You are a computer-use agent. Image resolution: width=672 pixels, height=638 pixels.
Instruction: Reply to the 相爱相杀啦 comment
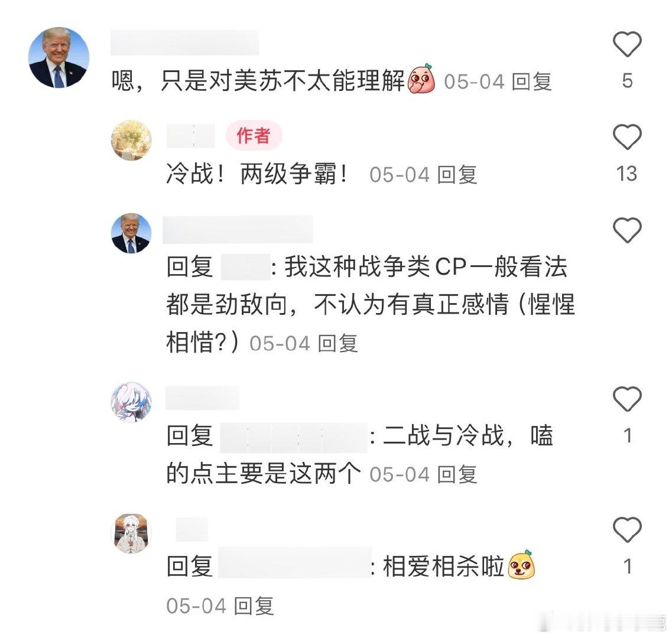coord(254,606)
